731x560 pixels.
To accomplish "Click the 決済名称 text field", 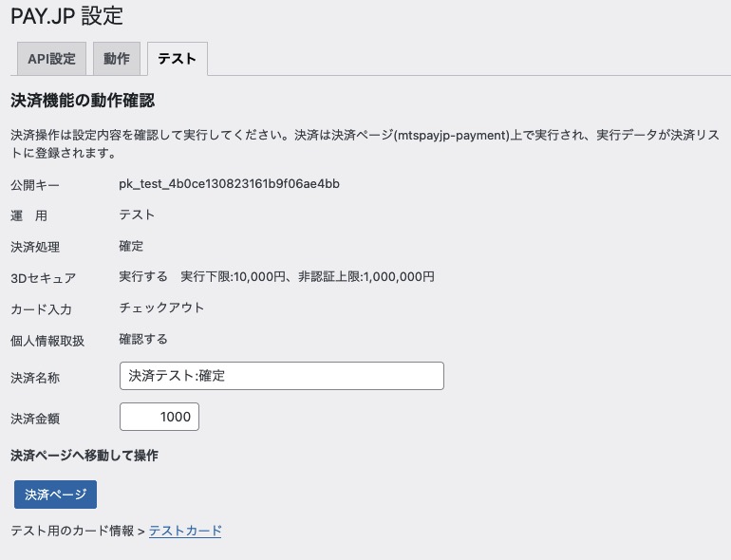I will coord(281,376).
